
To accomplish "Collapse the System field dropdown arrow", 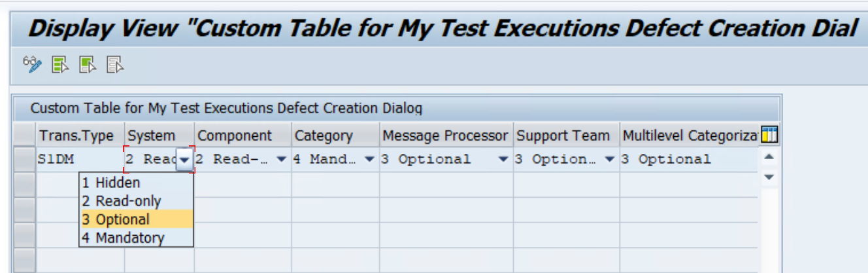I will click(x=185, y=160).
